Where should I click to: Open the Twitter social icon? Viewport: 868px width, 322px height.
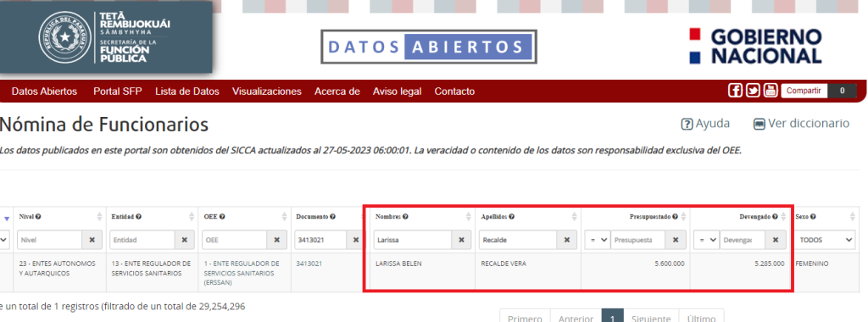click(753, 91)
